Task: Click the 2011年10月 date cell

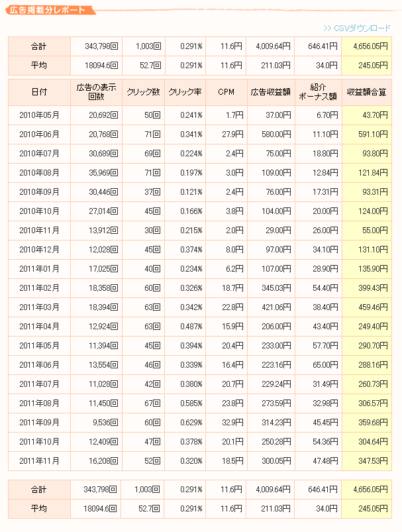Action: click(39, 442)
